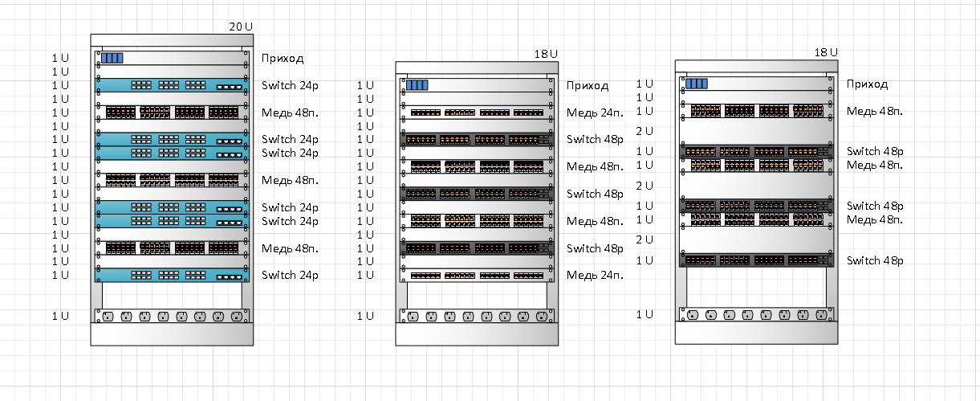This screenshot has width=980, height=401.
Task: Select topmost Медь 48п. panel in left rack
Action: pos(171,113)
